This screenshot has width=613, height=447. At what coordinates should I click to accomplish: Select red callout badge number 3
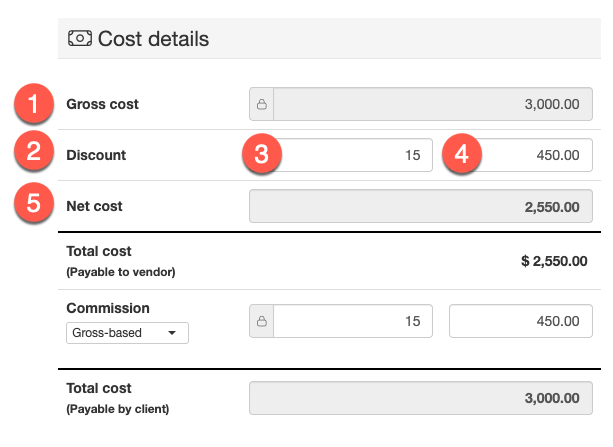[x=262, y=155]
